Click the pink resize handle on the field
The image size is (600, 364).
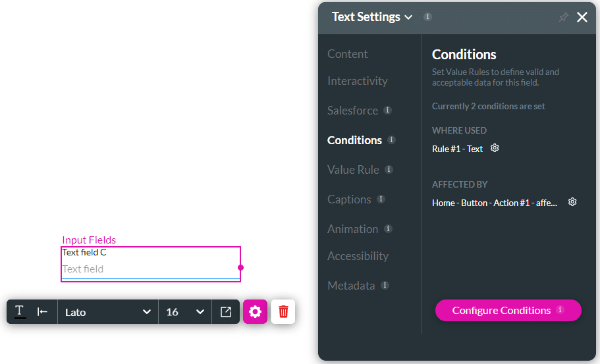241,267
